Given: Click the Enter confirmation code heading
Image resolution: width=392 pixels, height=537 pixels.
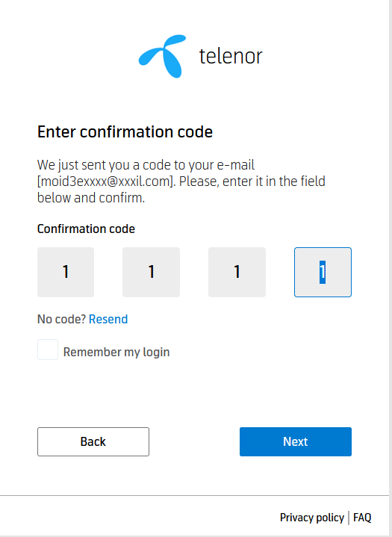Looking at the screenshot, I should pos(125,132).
